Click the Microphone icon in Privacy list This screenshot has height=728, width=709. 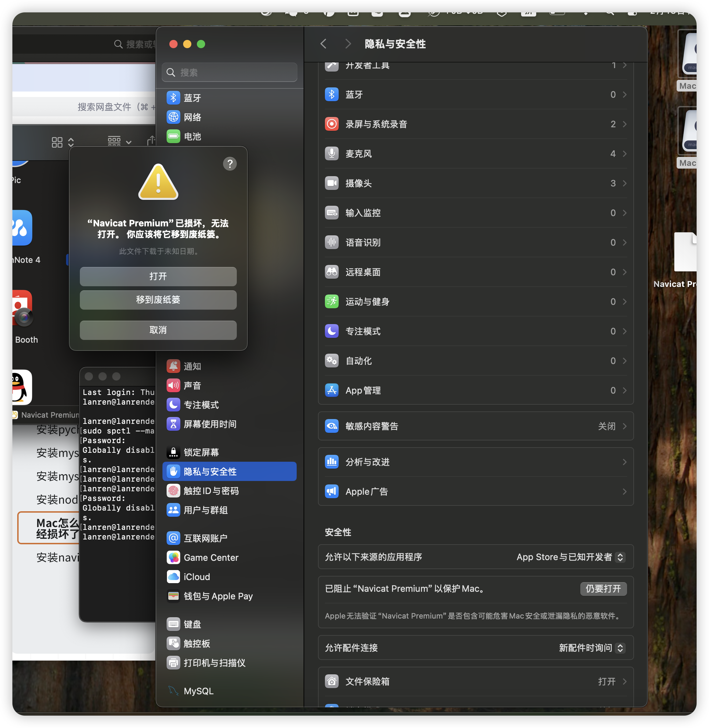(331, 154)
